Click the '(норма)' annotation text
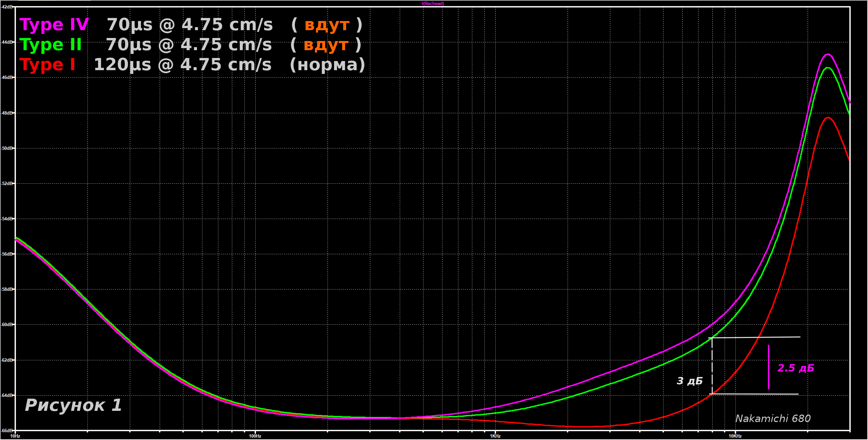868x440 pixels. (x=327, y=65)
